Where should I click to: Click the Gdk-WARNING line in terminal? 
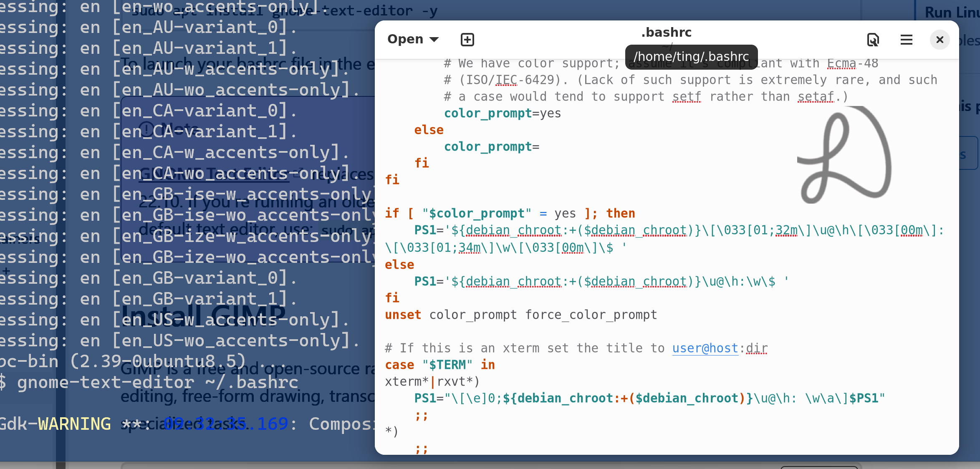pos(54,424)
